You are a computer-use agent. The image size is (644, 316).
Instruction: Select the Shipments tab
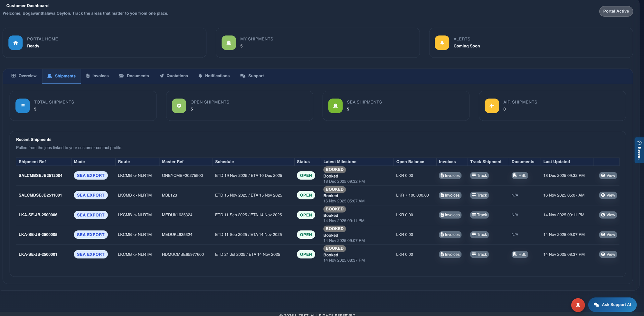[62, 76]
